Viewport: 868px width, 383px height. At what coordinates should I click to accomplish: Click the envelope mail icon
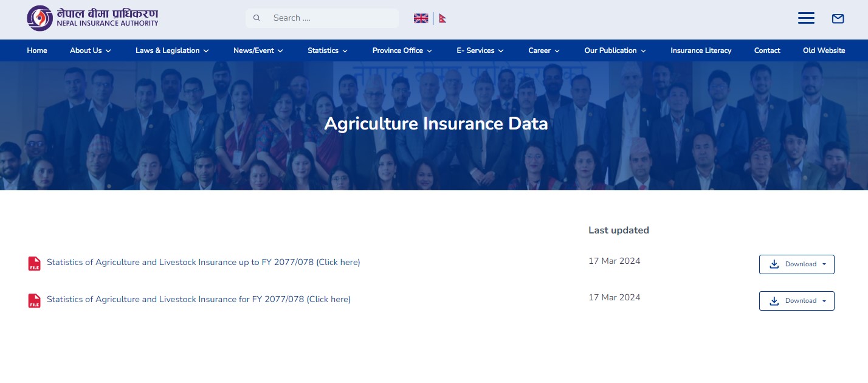coord(838,19)
